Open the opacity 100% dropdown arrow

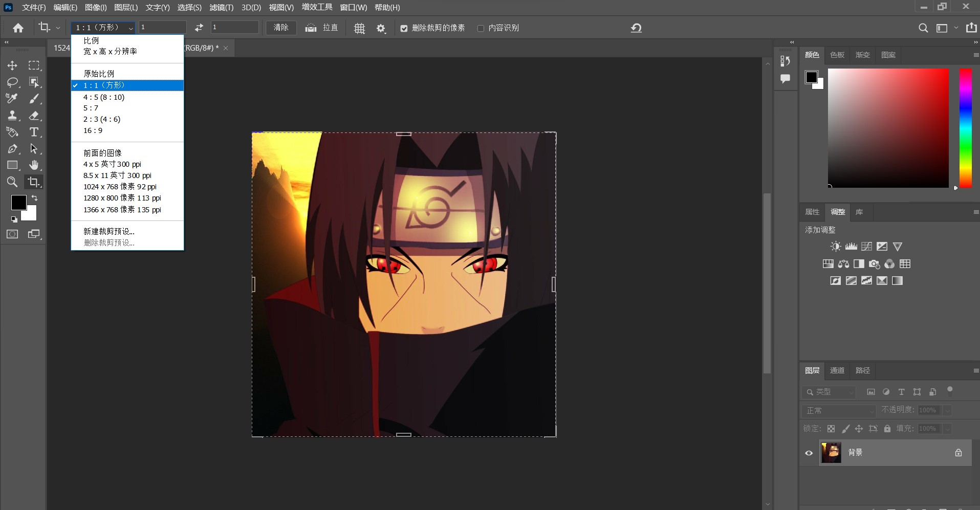[947, 410]
